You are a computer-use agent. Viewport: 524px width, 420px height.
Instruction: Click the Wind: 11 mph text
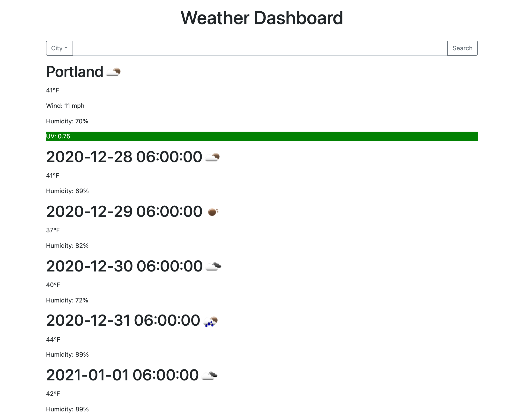[65, 106]
